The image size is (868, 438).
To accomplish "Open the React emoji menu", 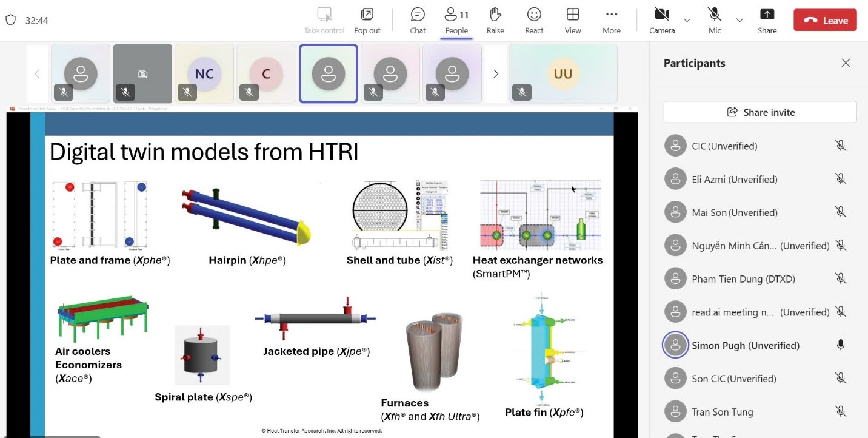I will pyautogui.click(x=534, y=21).
